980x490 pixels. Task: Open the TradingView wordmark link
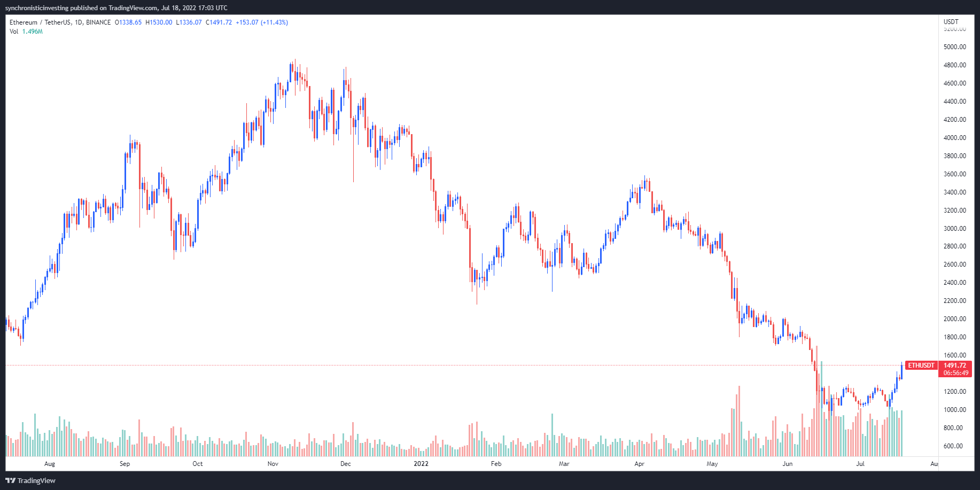pyautogui.click(x=36, y=480)
